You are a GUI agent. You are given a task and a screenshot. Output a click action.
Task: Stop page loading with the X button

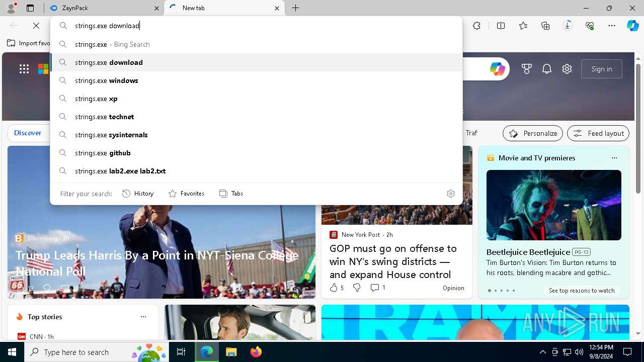tap(36, 26)
